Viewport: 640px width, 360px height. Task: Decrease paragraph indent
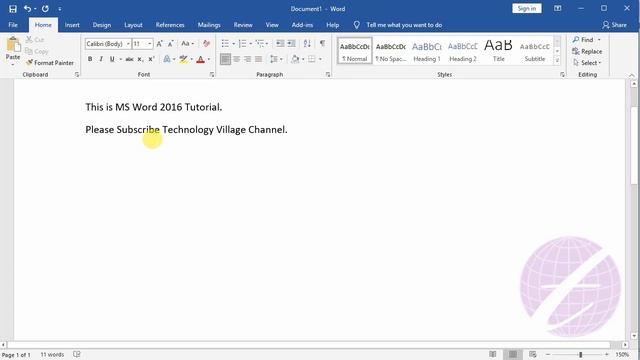click(280, 44)
